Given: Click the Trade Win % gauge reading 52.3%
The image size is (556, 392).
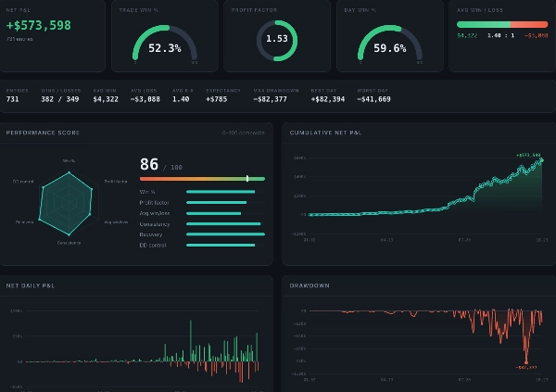Looking at the screenshot, I should pos(165,43).
